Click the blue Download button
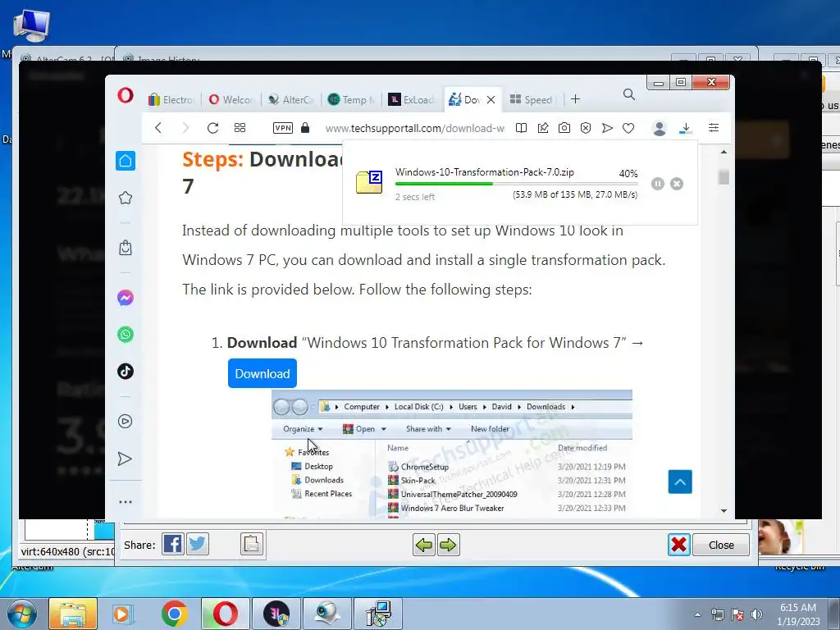 [x=262, y=373]
